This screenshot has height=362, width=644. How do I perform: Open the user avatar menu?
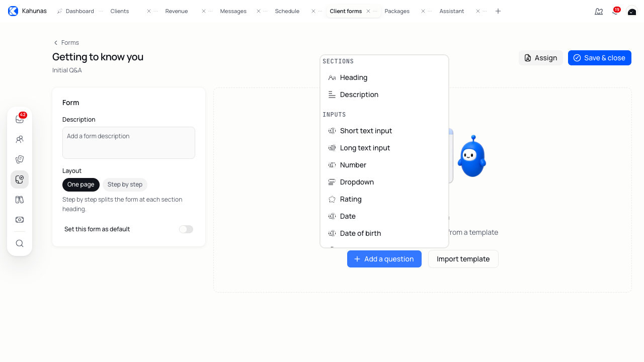[632, 11]
